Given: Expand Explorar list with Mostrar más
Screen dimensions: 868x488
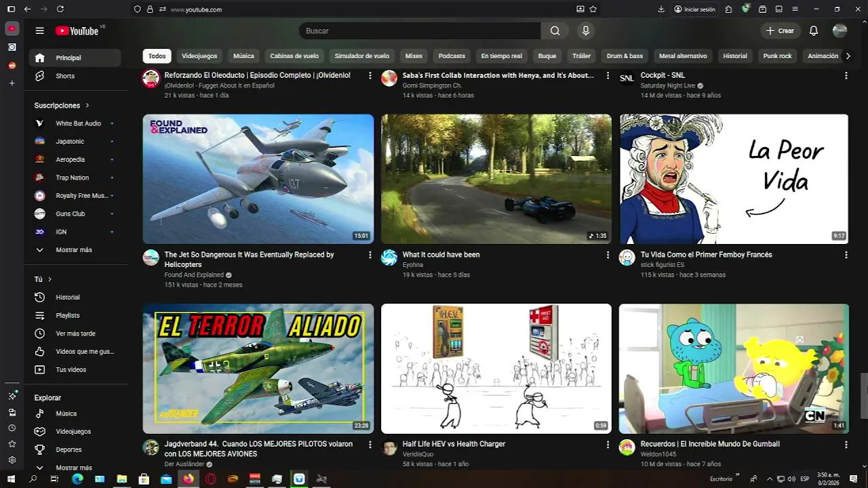Looking at the screenshot, I should point(75,468).
